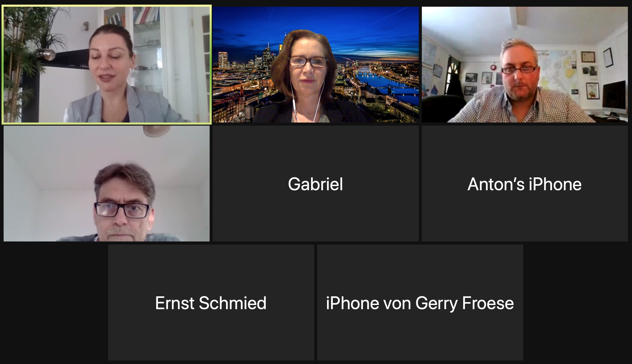
Task: Click the ceiling lamp above the glasses man
Action: tap(157, 131)
